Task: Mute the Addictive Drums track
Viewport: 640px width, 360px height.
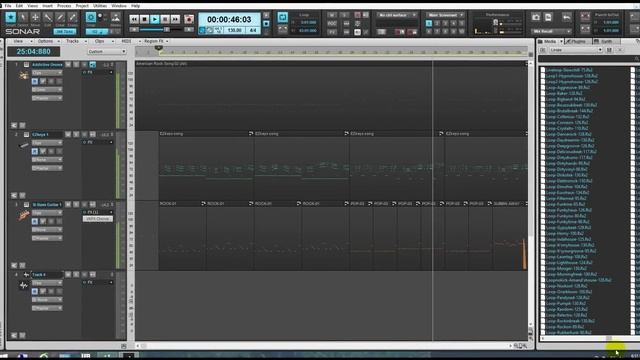Action: tap(68, 64)
